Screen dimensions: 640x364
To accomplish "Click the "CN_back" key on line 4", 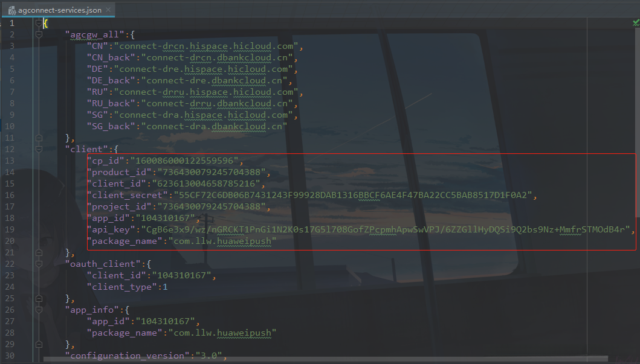I will coord(111,57).
